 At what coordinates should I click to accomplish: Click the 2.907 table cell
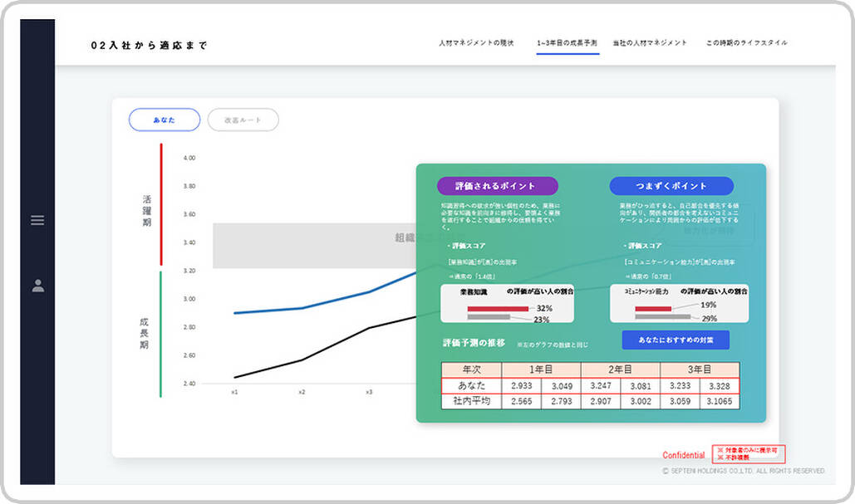pyautogui.click(x=601, y=401)
